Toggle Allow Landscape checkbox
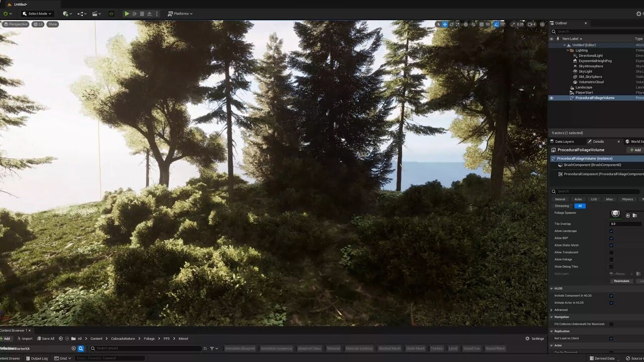The image size is (644, 362). click(611, 231)
